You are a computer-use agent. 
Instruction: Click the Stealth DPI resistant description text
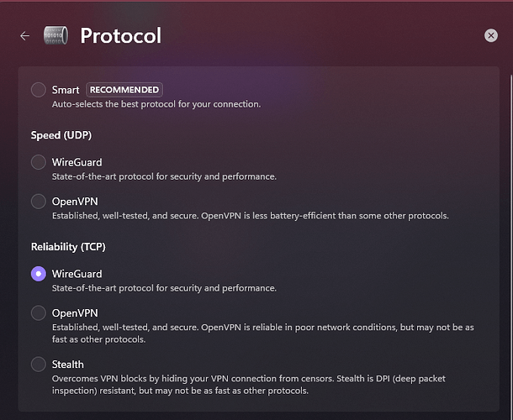point(248,385)
